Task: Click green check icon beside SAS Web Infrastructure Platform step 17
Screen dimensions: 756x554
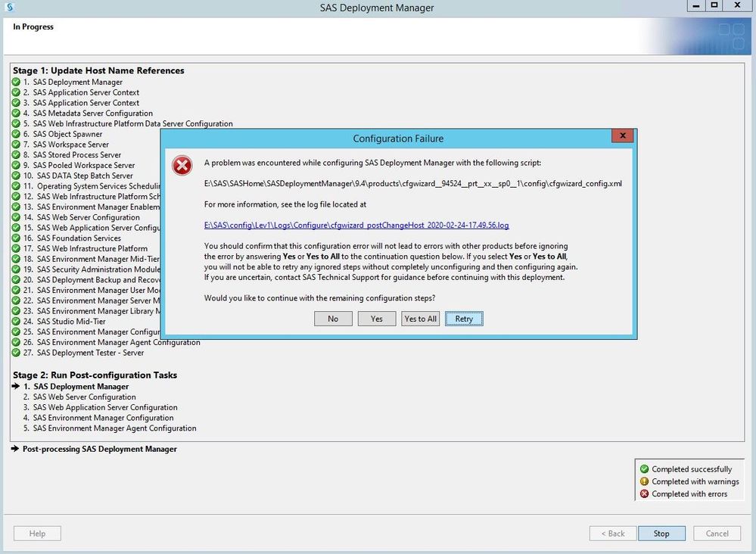Action: [x=16, y=248]
